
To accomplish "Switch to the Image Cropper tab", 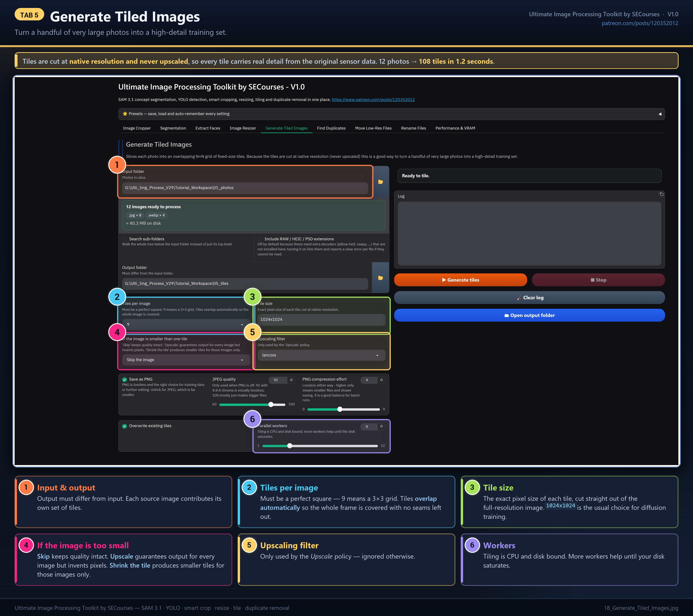I will coord(137,128).
